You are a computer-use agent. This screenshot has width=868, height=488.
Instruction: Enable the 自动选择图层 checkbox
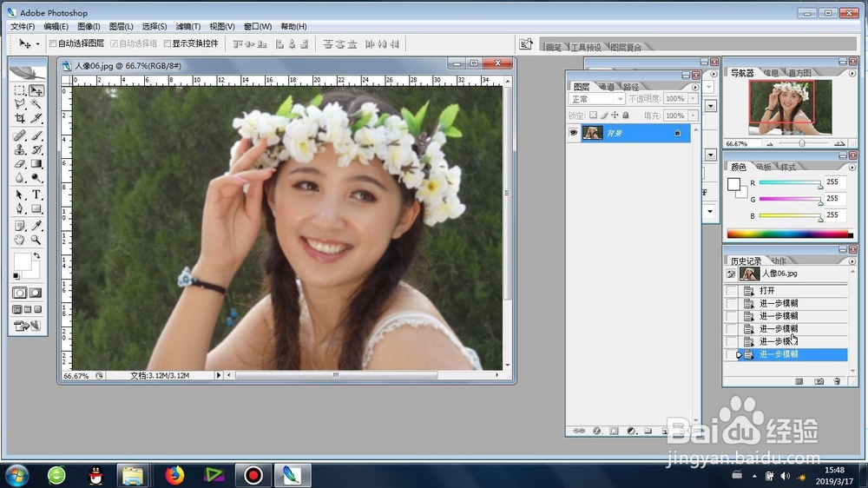coord(53,43)
